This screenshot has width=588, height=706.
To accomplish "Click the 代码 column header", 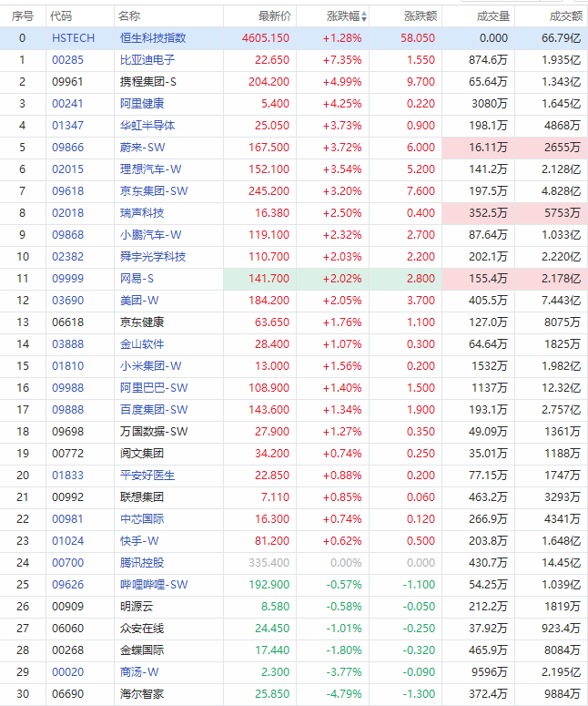I will [61, 16].
